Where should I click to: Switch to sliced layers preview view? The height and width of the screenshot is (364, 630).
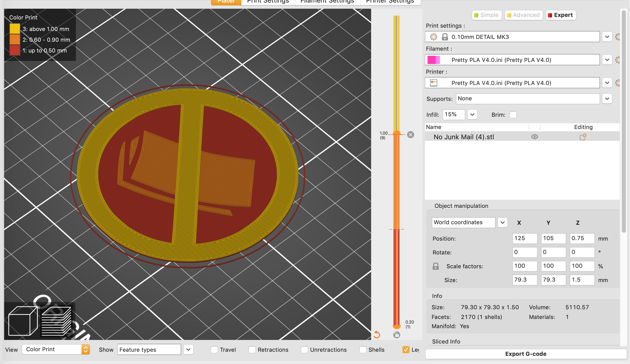[56, 321]
